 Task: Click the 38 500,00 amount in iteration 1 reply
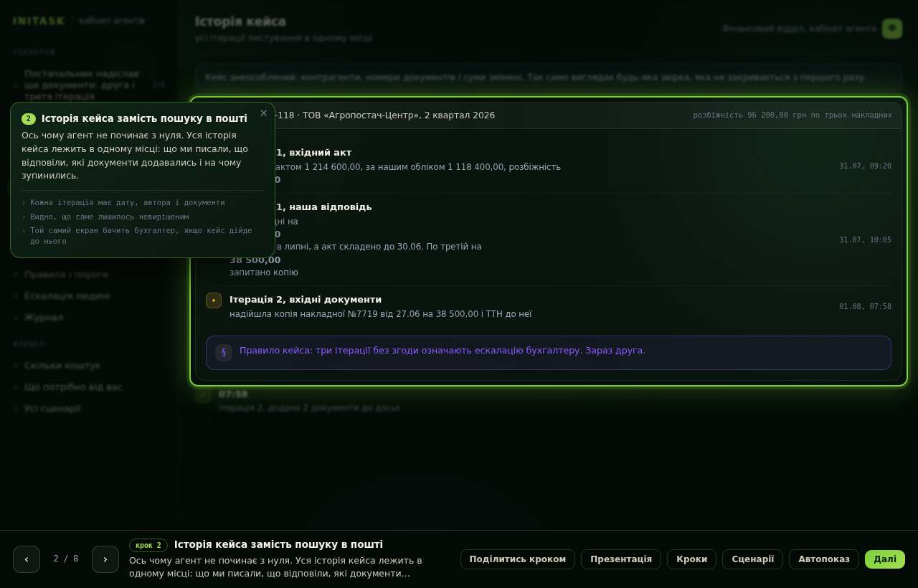tap(255, 260)
